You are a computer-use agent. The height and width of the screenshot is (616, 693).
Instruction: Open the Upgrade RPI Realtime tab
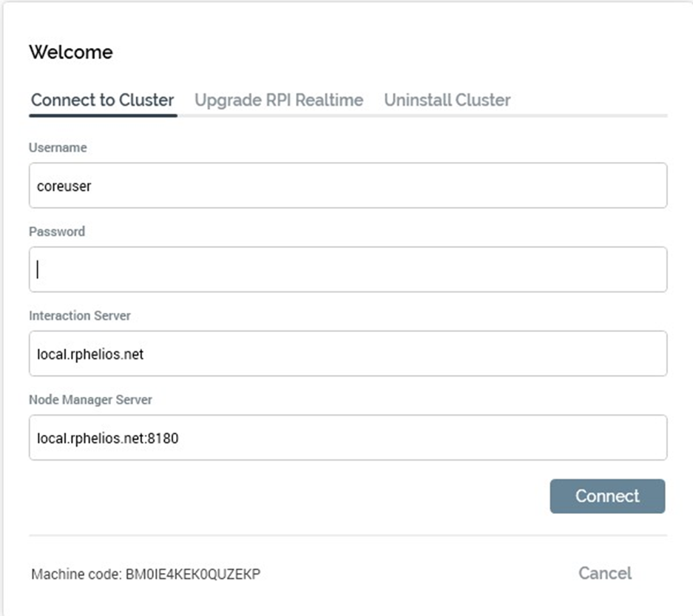(279, 100)
